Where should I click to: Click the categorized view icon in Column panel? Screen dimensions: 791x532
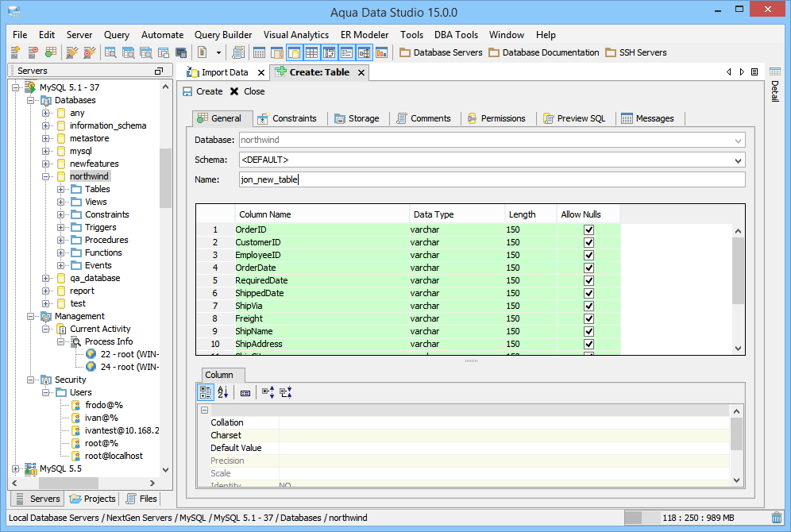[x=206, y=392]
